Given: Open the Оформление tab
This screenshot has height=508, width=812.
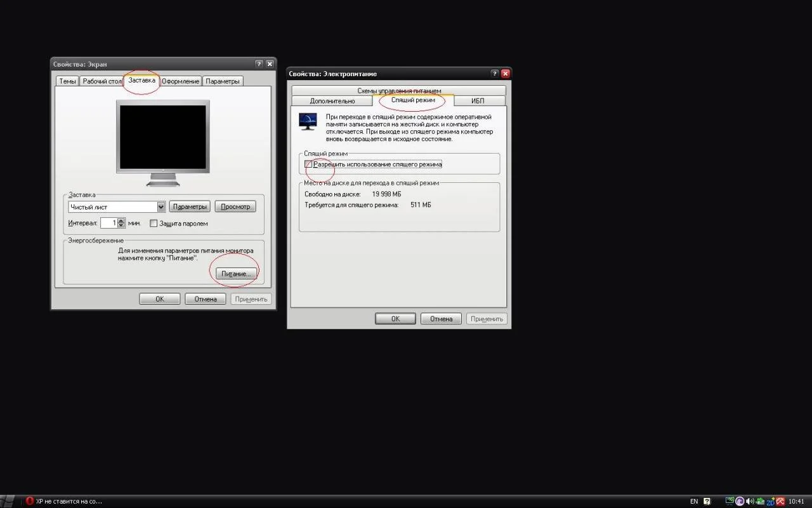Looking at the screenshot, I should pos(181,81).
